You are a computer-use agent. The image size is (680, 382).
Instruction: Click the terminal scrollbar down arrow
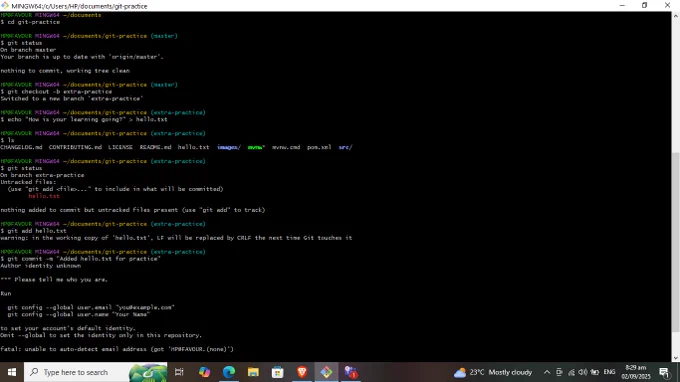pyautogui.click(x=676, y=358)
